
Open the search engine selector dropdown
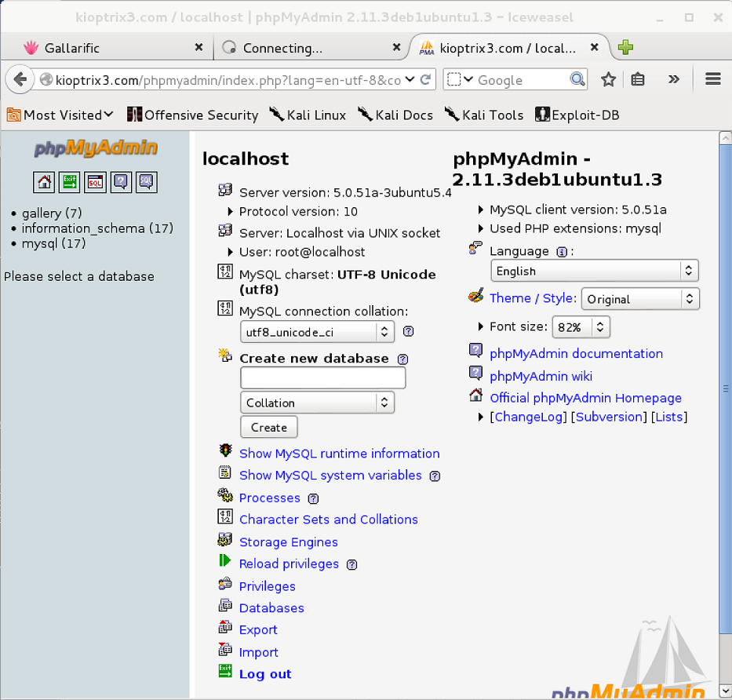pyautogui.click(x=461, y=79)
